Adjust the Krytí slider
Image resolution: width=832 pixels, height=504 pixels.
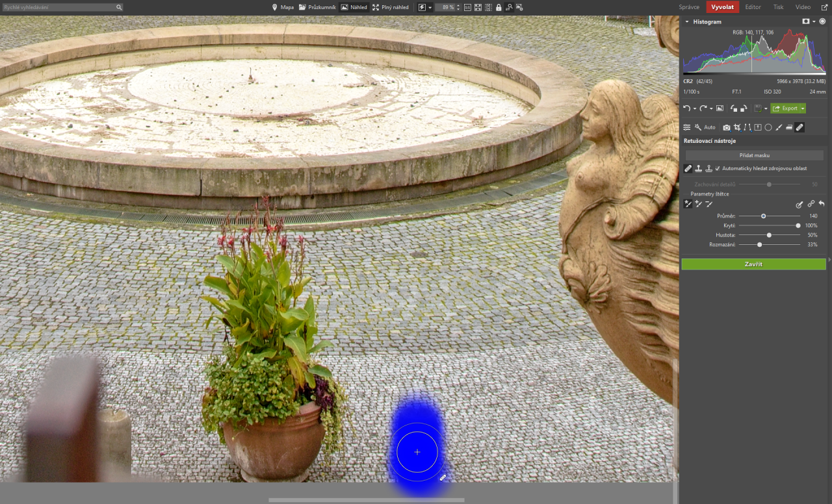[770, 225]
